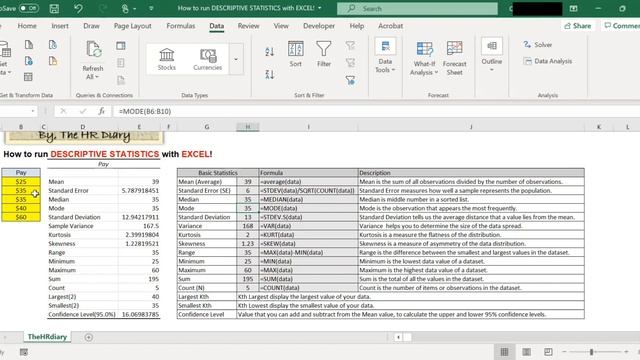Screen dimensions: 640x360
Task: Open the Data Tools dropdown
Action: [x=385, y=56]
